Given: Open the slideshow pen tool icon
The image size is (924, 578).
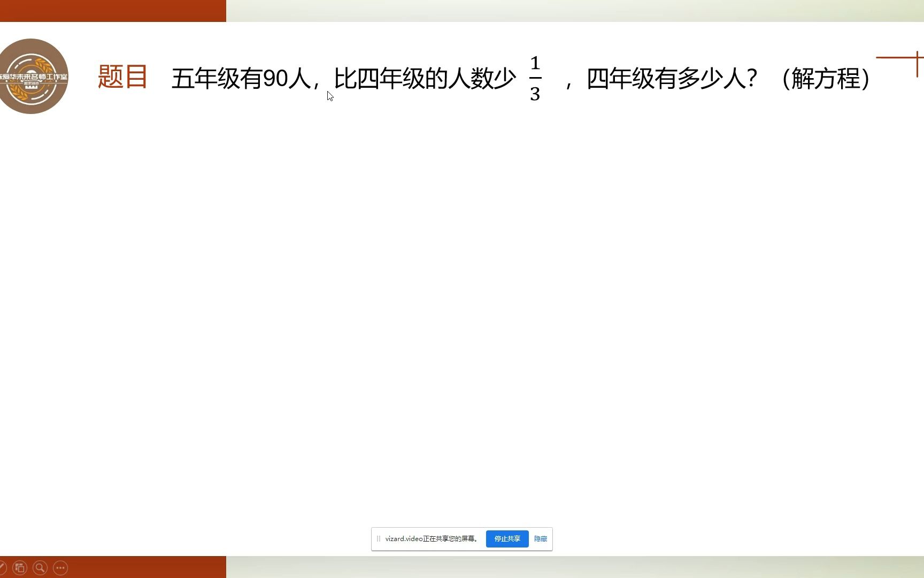Looking at the screenshot, I should 2,568.
